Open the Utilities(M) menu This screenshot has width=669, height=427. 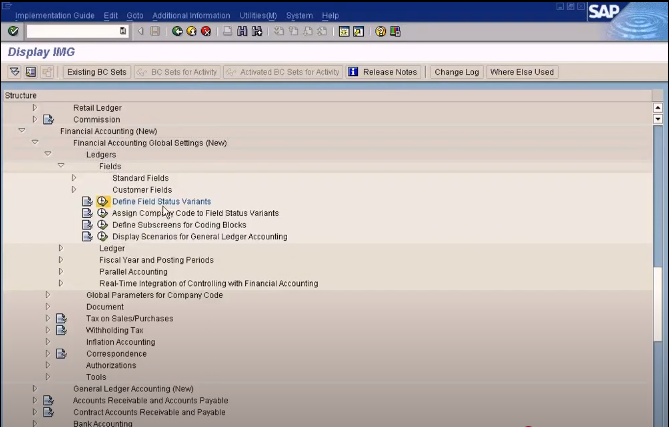pyautogui.click(x=258, y=15)
